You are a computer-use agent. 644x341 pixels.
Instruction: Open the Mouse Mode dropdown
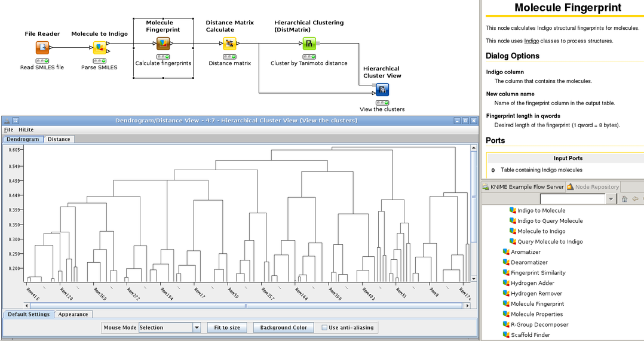[197, 327]
